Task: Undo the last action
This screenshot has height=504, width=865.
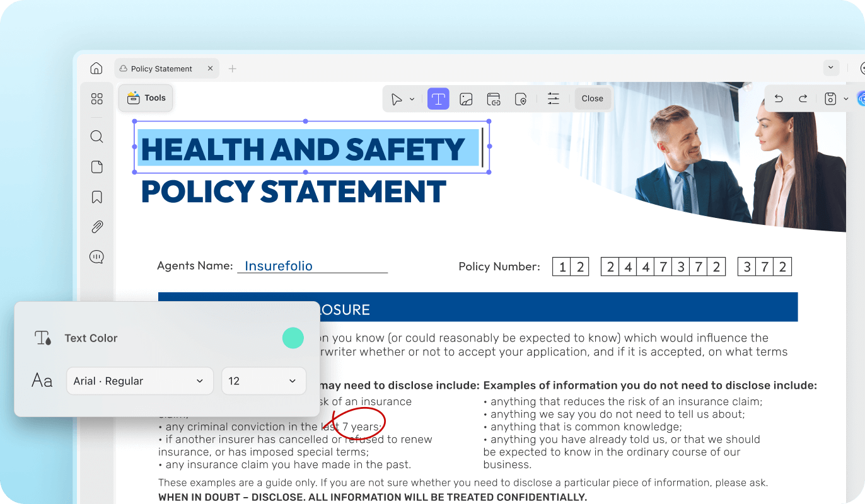Action: [779, 99]
